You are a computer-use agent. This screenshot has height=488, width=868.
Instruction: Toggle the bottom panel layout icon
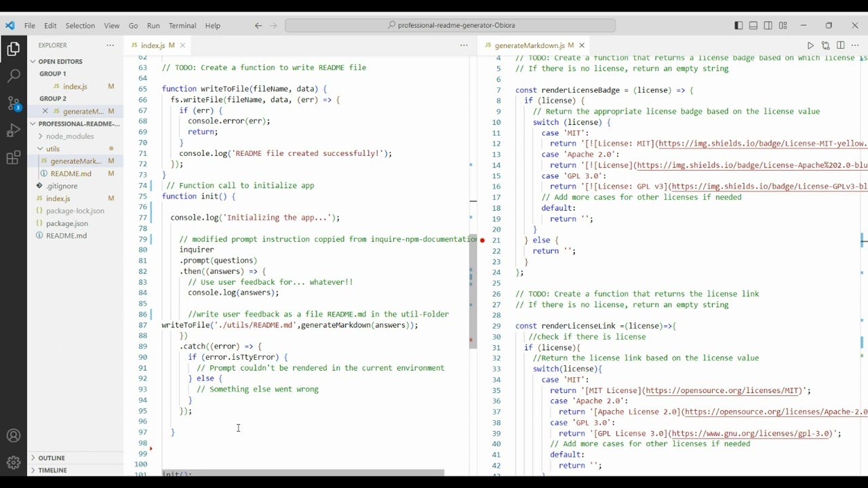[753, 26]
